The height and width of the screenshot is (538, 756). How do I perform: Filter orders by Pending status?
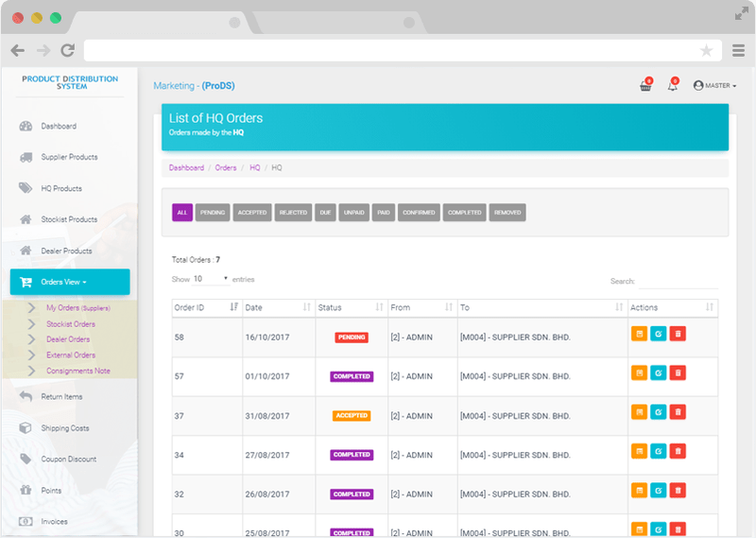(x=213, y=213)
